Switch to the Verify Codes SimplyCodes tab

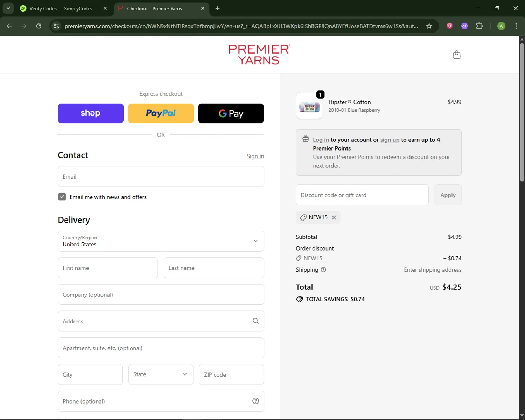[61, 8]
